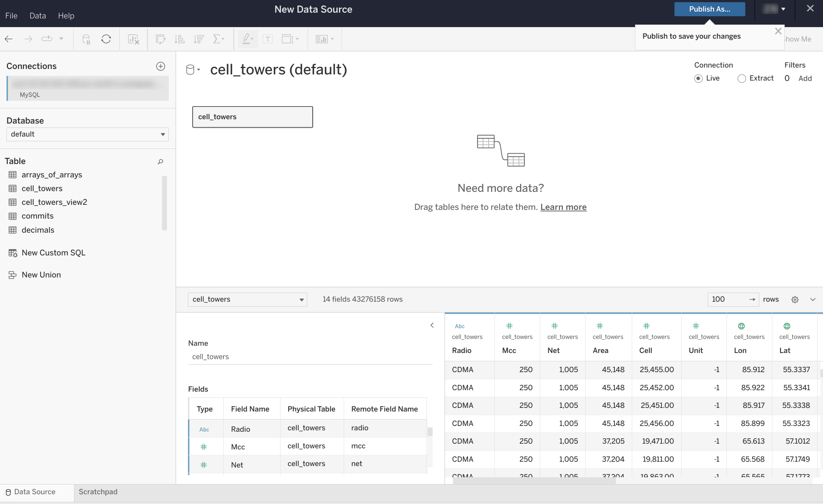
Task: Expand the cell_towers table selector dropdown
Action: [301, 300]
